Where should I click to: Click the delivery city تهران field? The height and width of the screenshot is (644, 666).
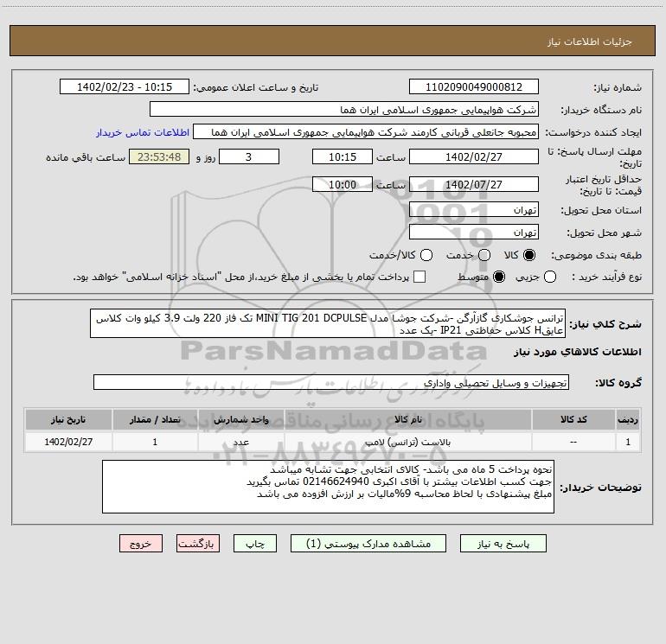[474, 232]
